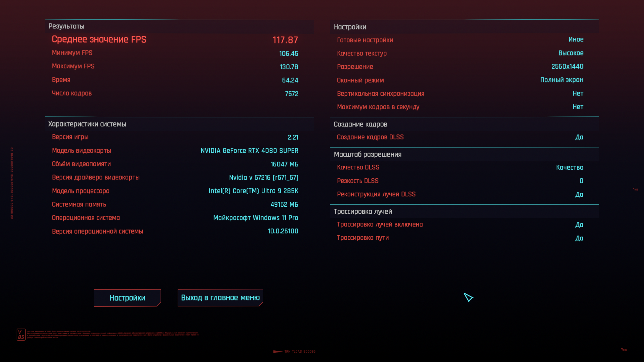Click the Модель видеокарты row RTX 4080 SUPER
The image size is (644, 362).
tap(249, 151)
